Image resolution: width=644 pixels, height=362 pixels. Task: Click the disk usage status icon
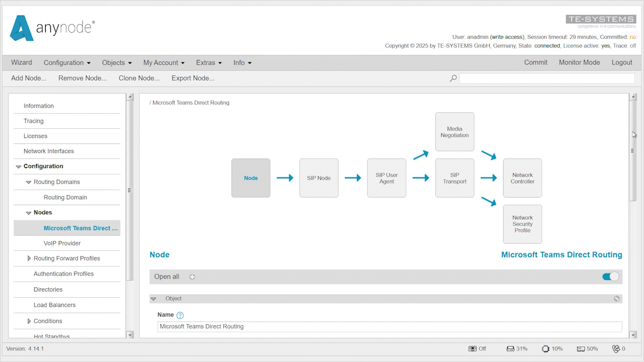[x=510, y=348]
